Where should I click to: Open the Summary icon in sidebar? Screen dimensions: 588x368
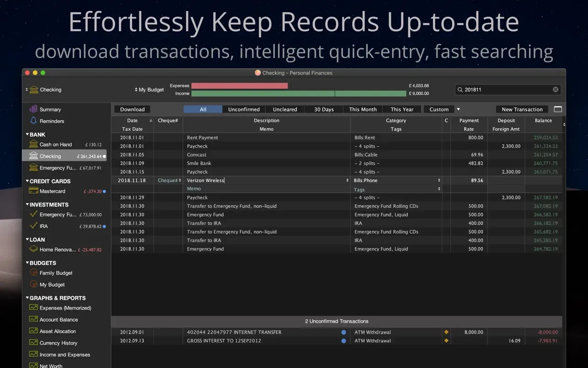click(33, 109)
